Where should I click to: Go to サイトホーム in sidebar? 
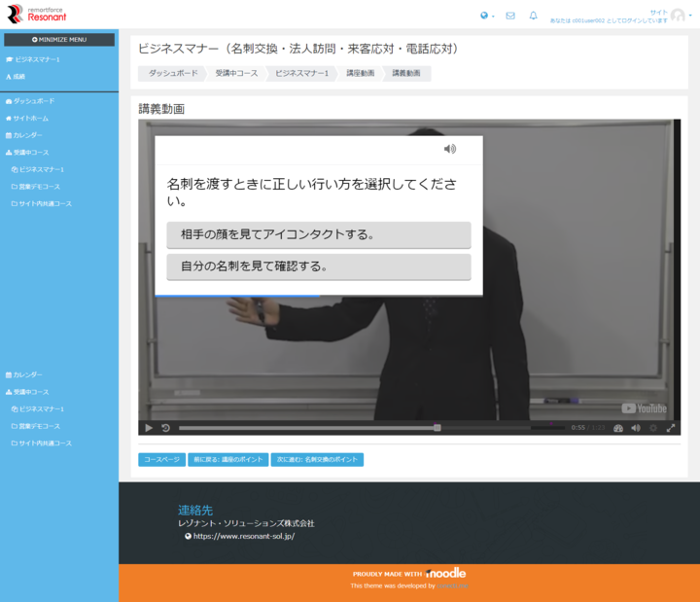pos(27,119)
